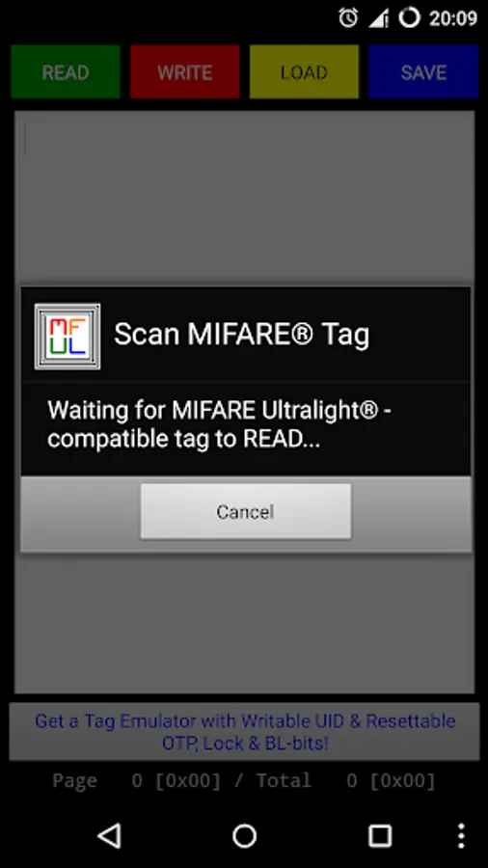The image size is (488, 868).
Task: Cancel the Scan MIFARE Tag dialog
Action: tap(246, 511)
